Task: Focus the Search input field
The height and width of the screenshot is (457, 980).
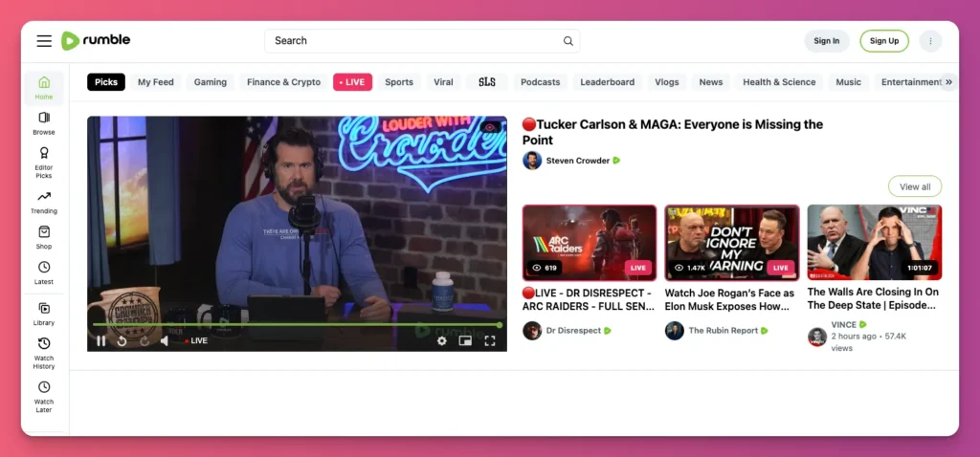Action: tap(422, 41)
